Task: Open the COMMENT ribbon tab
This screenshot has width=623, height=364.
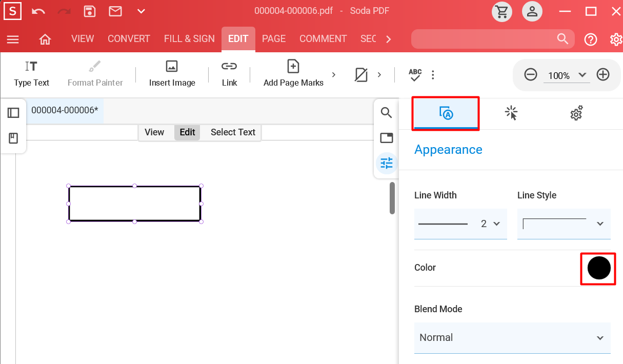Action: pyautogui.click(x=323, y=39)
